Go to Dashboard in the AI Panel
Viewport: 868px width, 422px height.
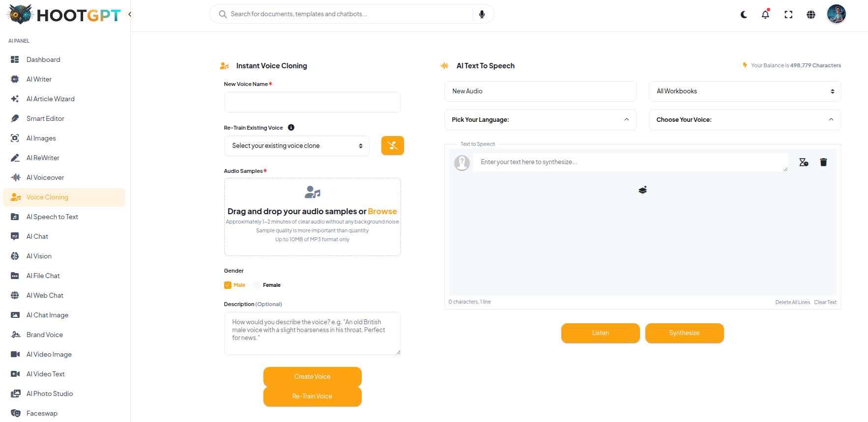point(43,59)
